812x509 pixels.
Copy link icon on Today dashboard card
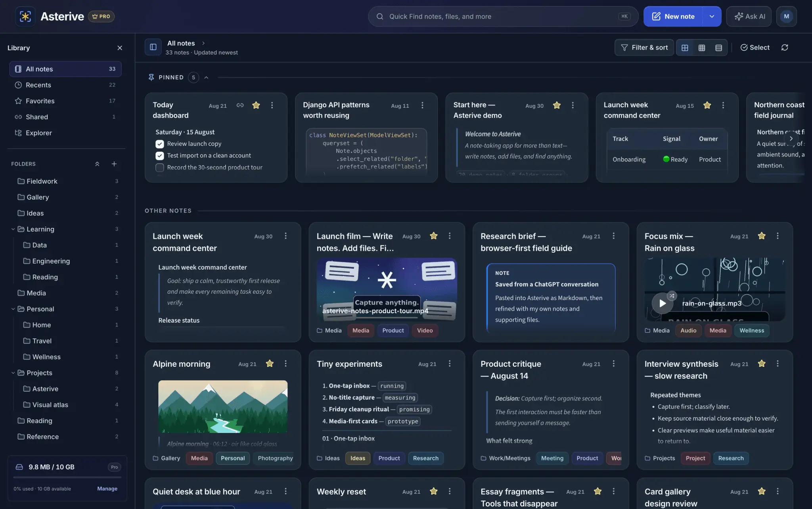pyautogui.click(x=240, y=105)
